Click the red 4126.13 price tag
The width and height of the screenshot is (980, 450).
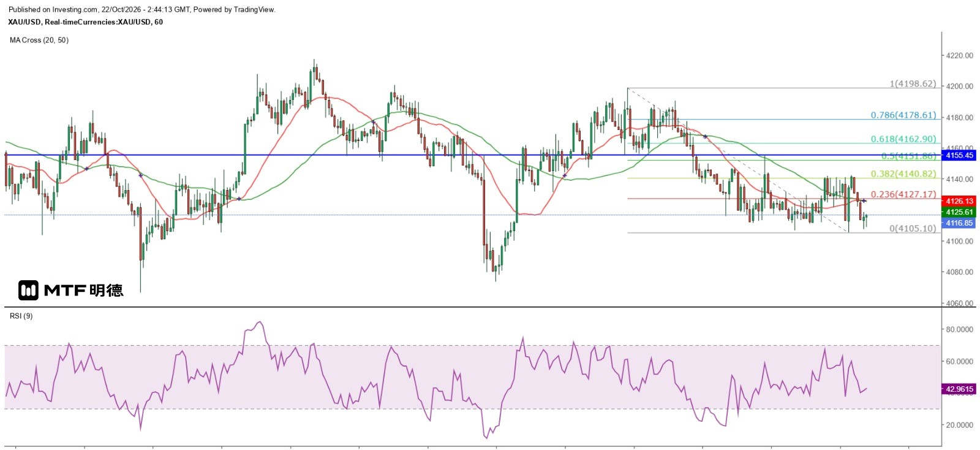[x=959, y=201]
